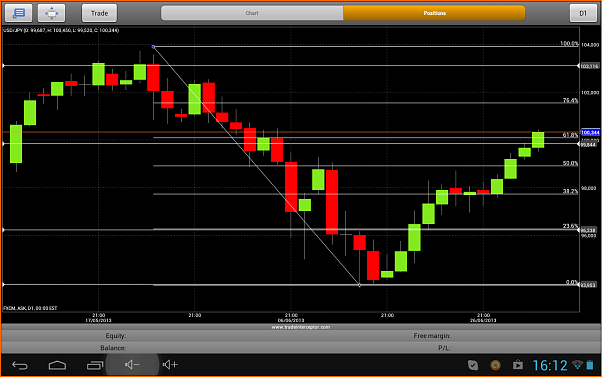Lower volume with the speaker minus icon
Viewport: 602px width, 377px height.
point(132,365)
